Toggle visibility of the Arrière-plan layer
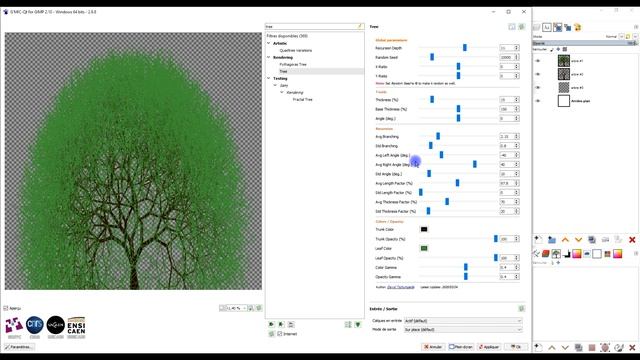 (538, 101)
